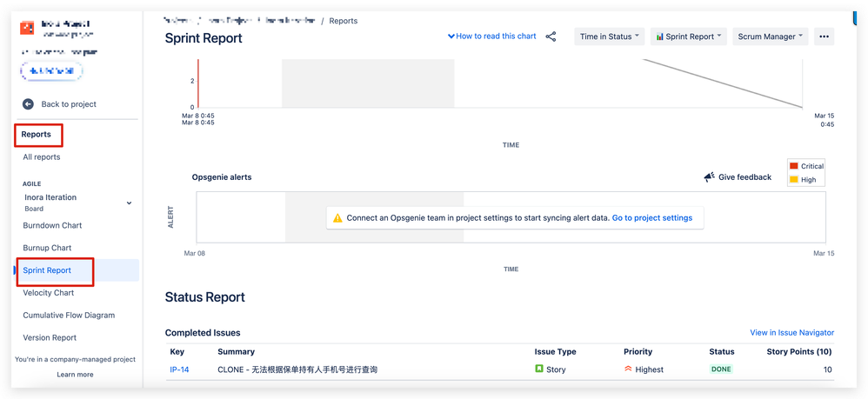Select Sprint Report in sidebar
This screenshot has height=399, width=868.
47,270
